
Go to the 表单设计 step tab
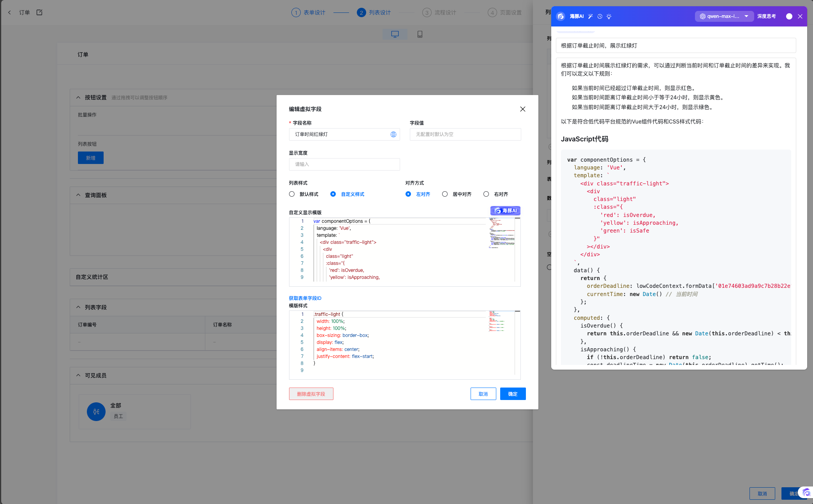pyautogui.click(x=309, y=12)
